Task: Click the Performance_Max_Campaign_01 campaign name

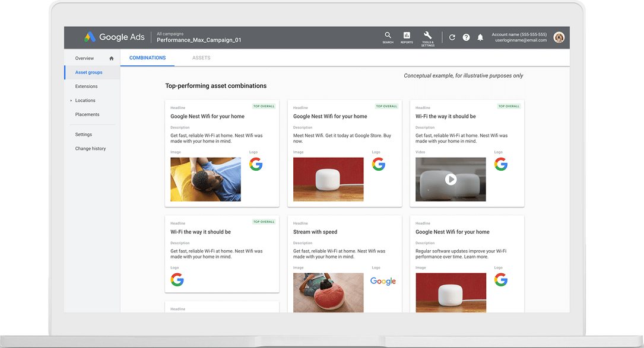Action: coord(199,40)
